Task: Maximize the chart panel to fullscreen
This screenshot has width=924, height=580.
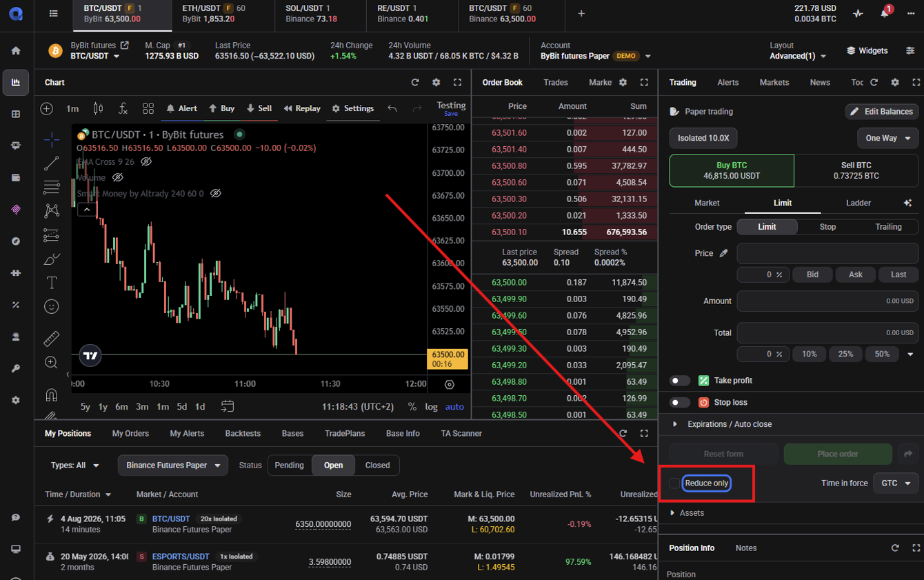Action: coord(457,82)
